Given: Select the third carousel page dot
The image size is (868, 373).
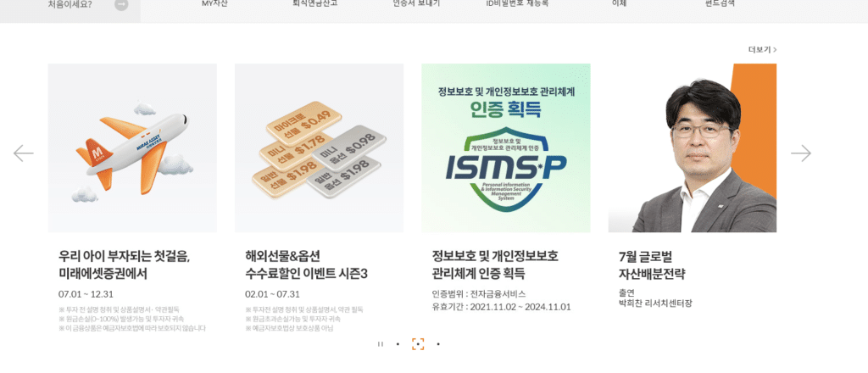Looking at the screenshot, I should click(438, 344).
